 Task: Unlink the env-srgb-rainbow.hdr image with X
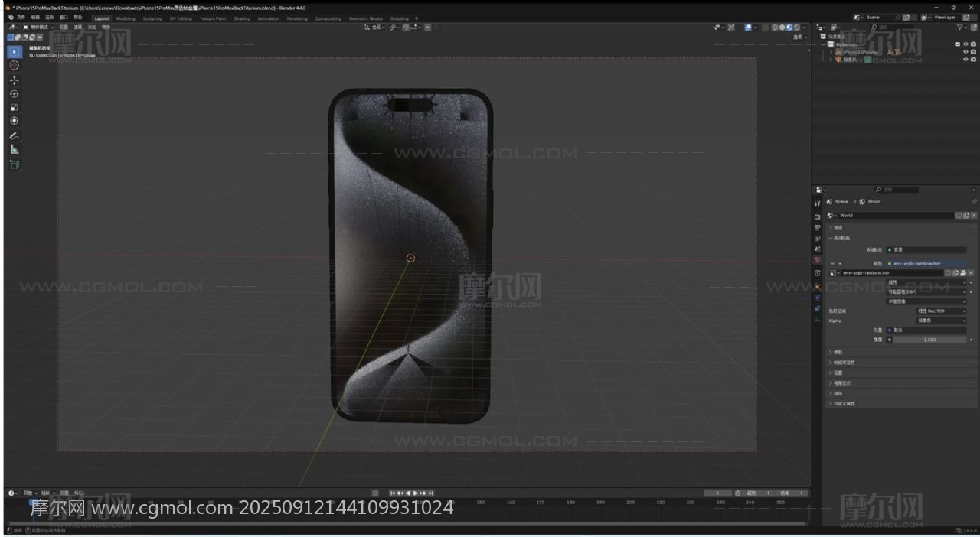tap(971, 273)
